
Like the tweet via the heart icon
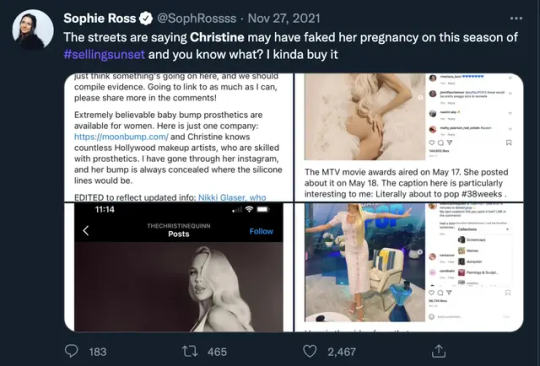(310, 351)
